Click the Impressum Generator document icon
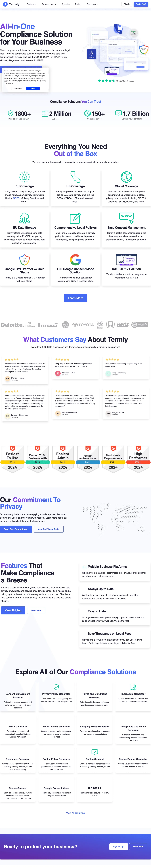Viewport: 151px width, 868px height. pyautogui.click(x=133, y=687)
